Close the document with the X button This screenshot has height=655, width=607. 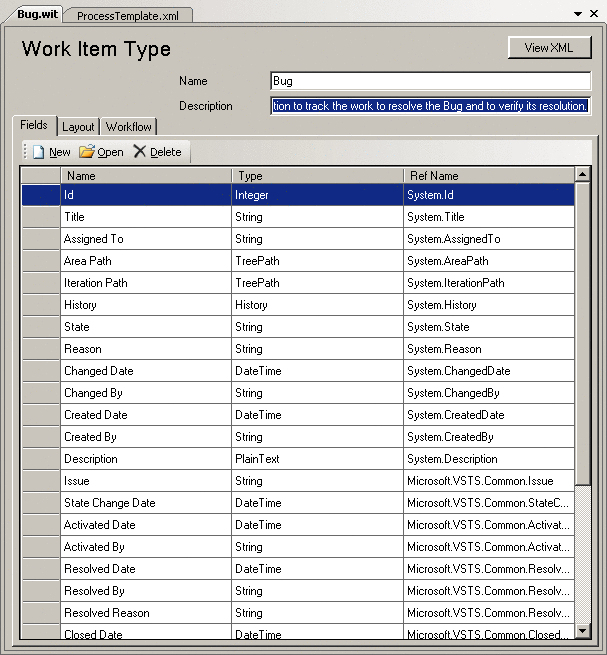coord(594,14)
